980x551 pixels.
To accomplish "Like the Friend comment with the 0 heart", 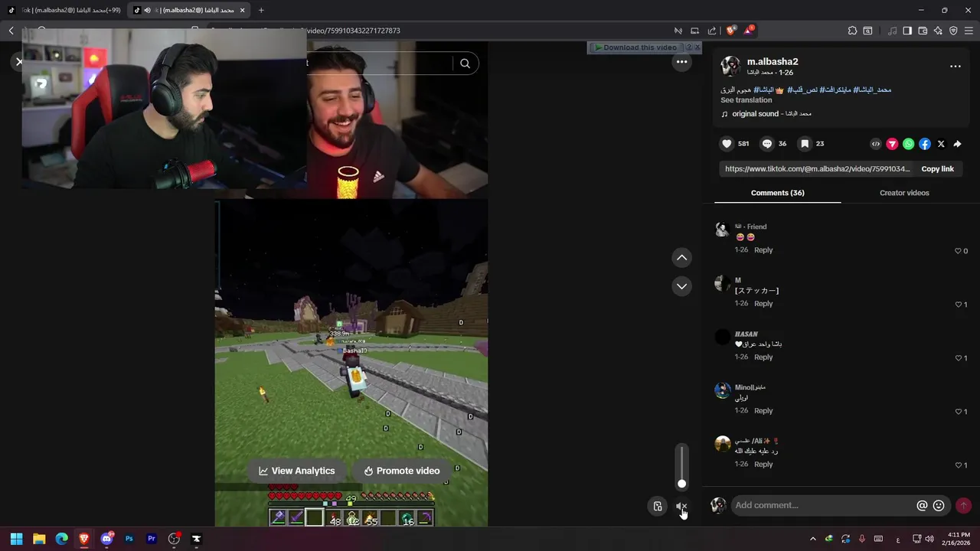I will click(x=958, y=251).
